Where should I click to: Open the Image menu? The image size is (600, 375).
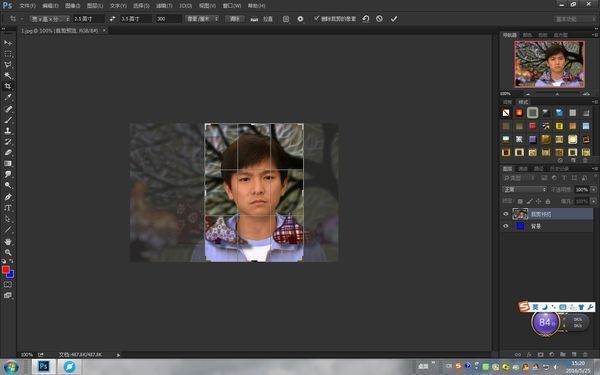72,6
